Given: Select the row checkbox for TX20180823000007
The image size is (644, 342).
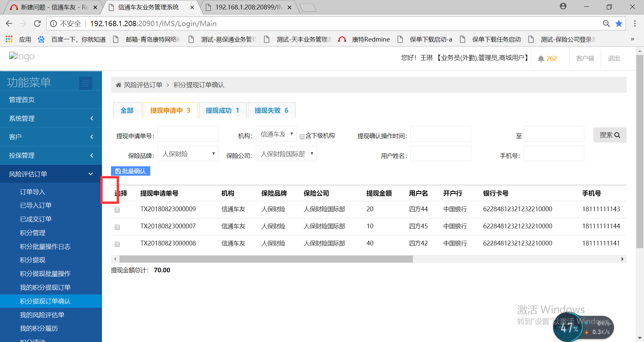Looking at the screenshot, I should click(117, 227).
